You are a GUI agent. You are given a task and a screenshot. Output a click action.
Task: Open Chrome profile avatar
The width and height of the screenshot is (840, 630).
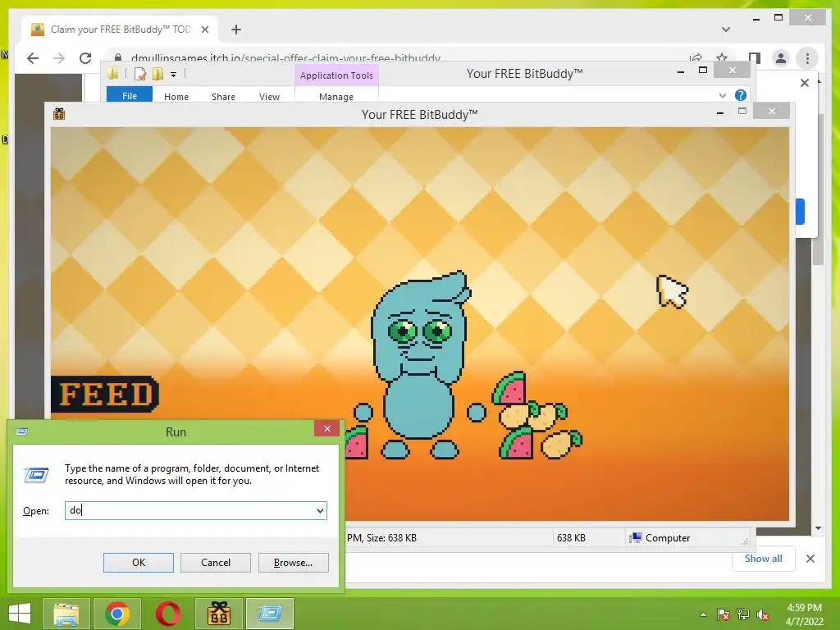point(781,58)
